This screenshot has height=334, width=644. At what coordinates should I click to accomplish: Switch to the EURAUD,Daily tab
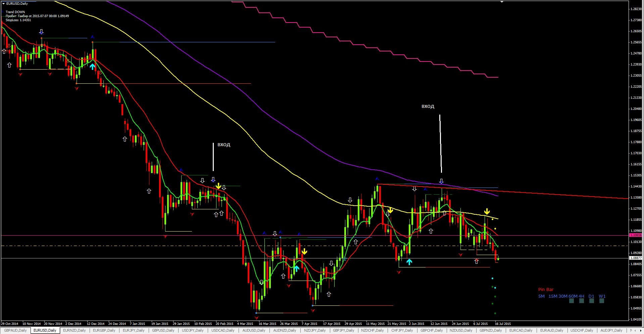click(x=552, y=331)
